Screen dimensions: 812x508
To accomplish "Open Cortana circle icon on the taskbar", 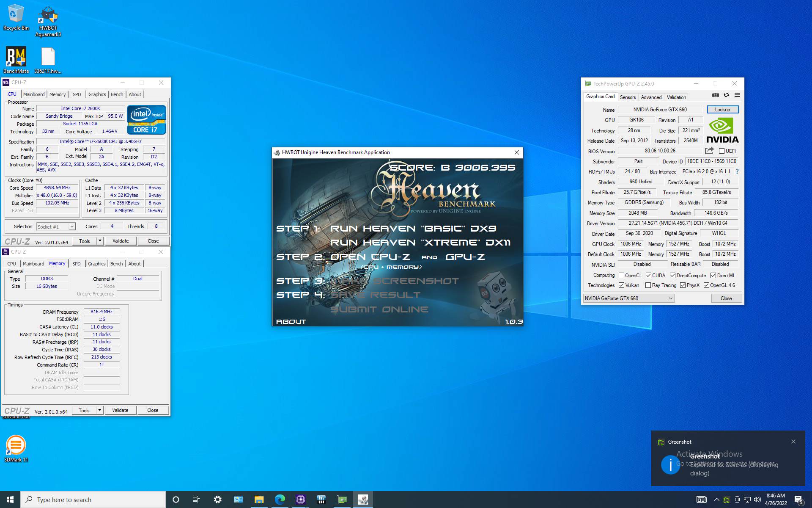I will pyautogui.click(x=176, y=500).
